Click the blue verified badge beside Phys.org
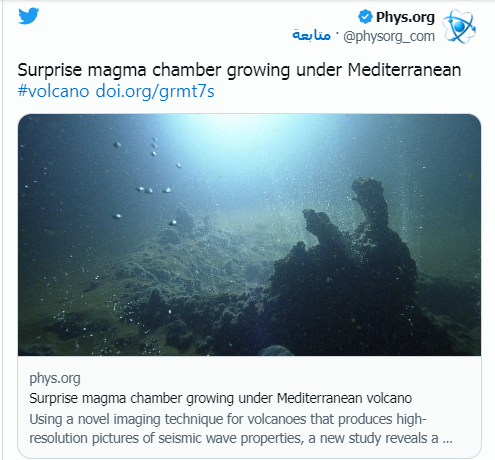The width and height of the screenshot is (495, 460). point(365,17)
